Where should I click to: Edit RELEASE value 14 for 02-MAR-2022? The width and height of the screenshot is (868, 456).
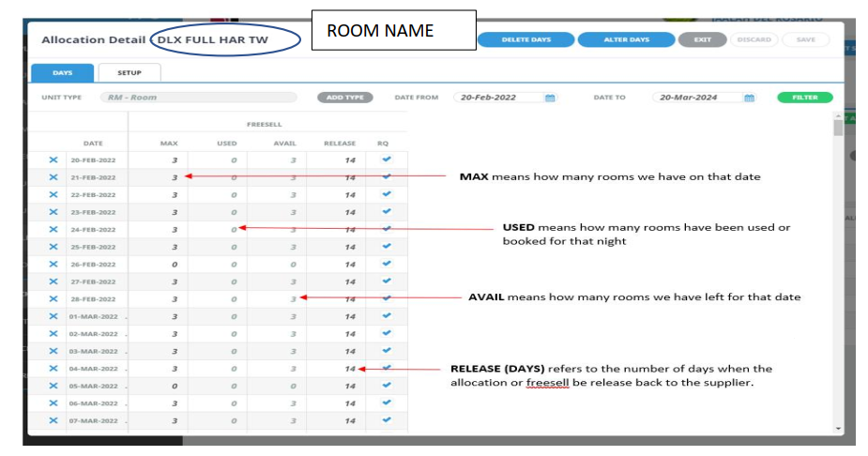pyautogui.click(x=350, y=334)
